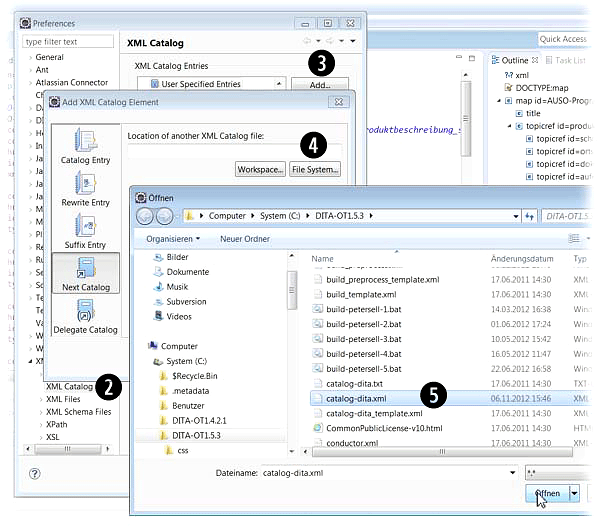Click the DITA-OT1.4.2.1 folder icon
This screenshot has width=600, height=532.
164,421
